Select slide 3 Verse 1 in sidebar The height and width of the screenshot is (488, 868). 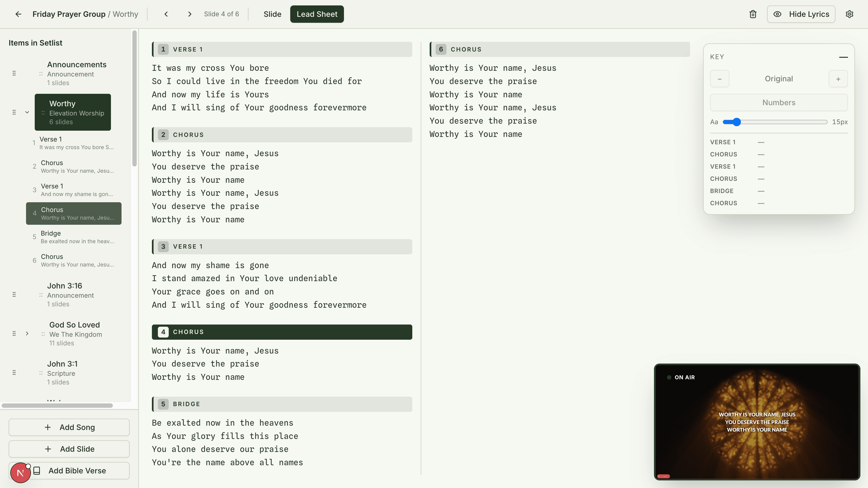74,190
